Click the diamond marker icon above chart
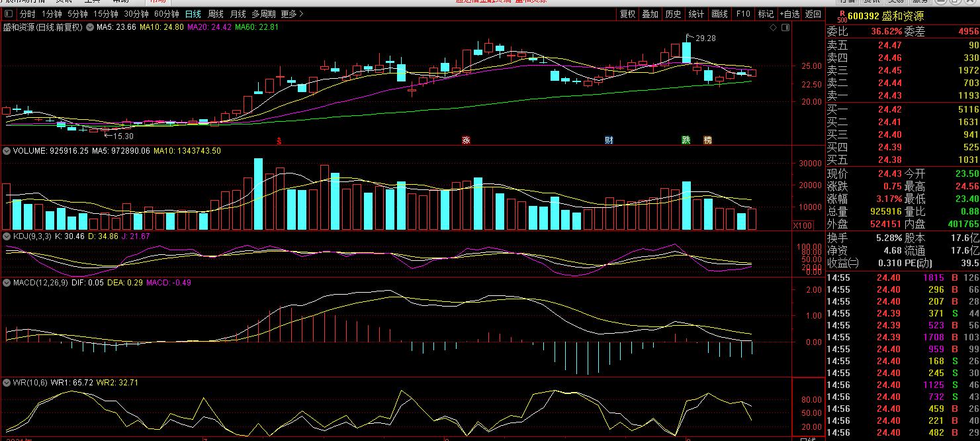Viewport: 980px width, 441px height. tap(773, 28)
